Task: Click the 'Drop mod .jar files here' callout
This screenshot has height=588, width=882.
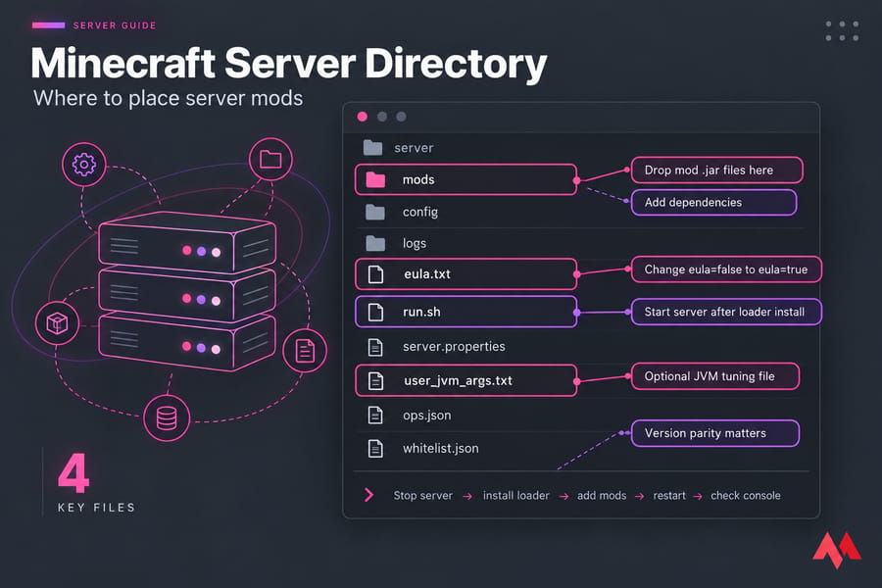Action: 716,170
